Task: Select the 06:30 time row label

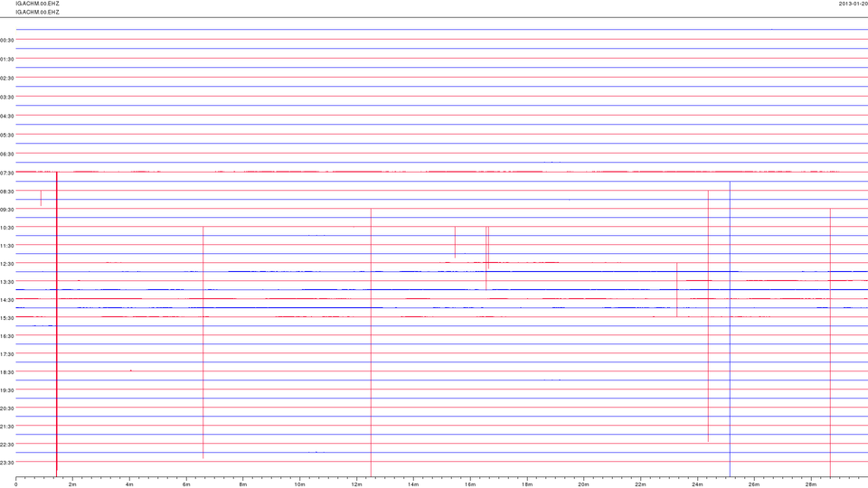Action: [x=7, y=154]
